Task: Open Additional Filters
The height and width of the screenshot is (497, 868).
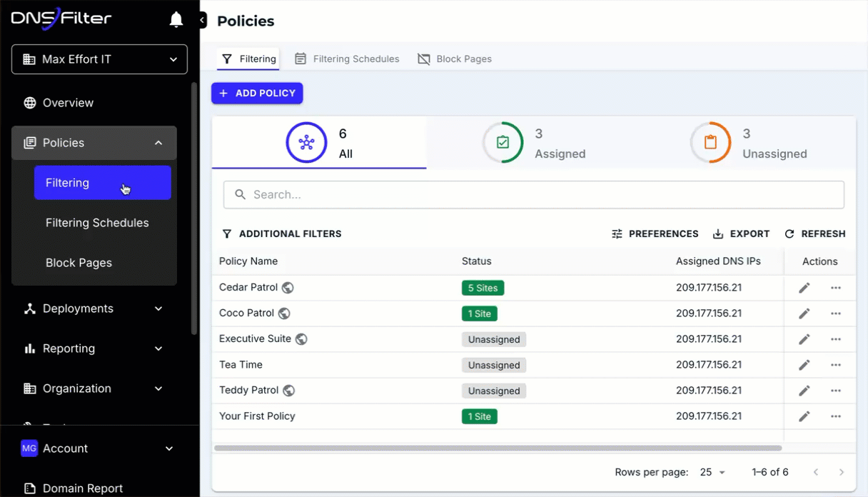Action: (x=282, y=234)
